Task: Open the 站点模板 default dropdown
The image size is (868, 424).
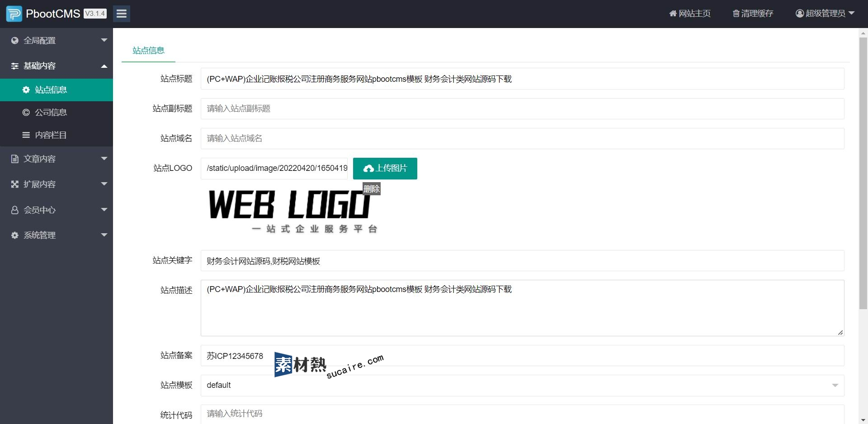Action: (522, 386)
